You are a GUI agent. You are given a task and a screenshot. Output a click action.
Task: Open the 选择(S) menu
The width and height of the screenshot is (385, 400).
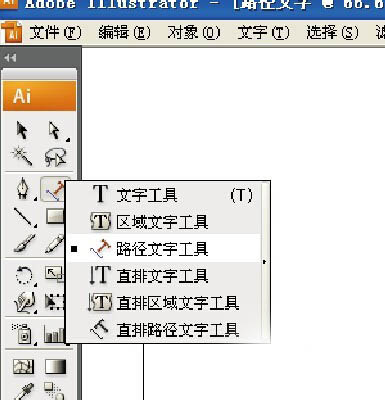tap(333, 33)
